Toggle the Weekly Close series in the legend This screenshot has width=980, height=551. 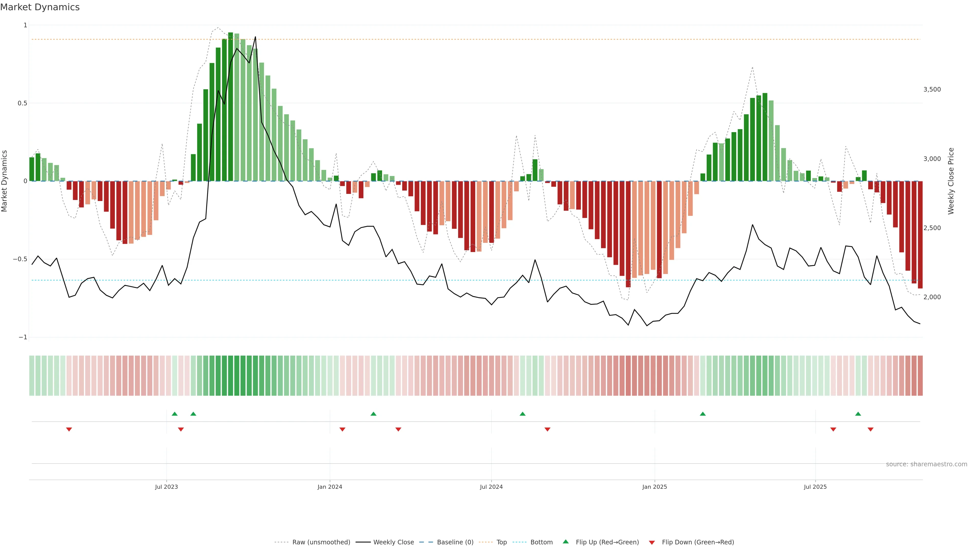tap(393, 542)
